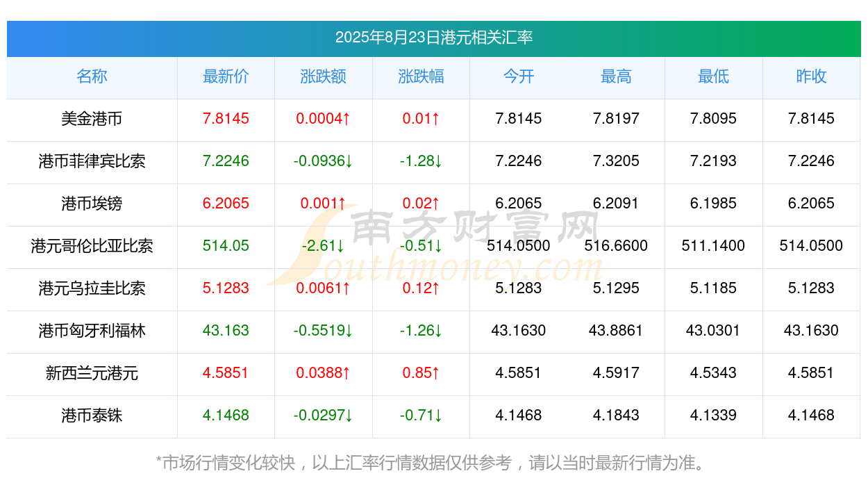This screenshot has height=485, width=868.
Task: Click the 最新价 column header
Action: pyautogui.click(x=226, y=76)
